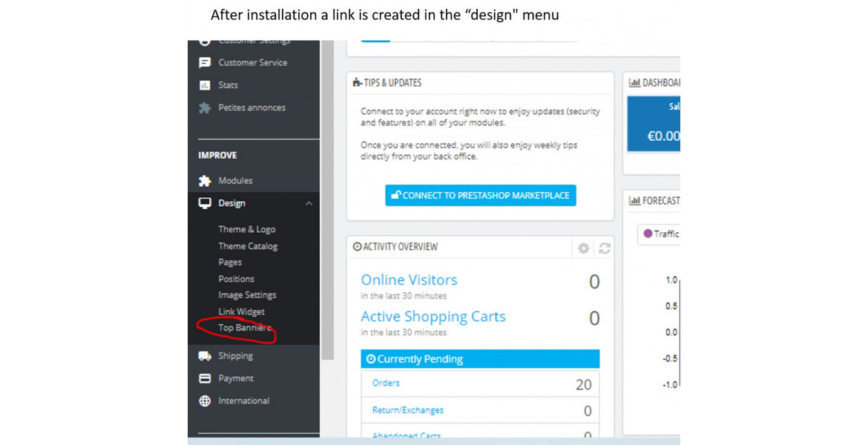
Task: Click the Design monitor icon
Action: (203, 202)
